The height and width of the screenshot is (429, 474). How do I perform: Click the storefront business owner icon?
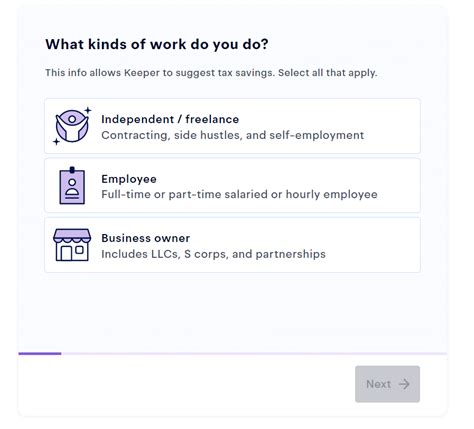pos(72,245)
